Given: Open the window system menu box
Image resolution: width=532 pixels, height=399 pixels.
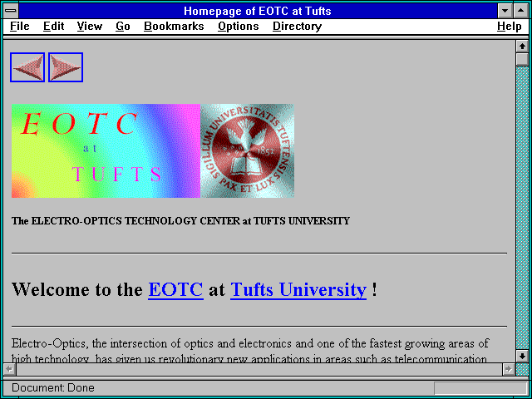Looking at the screenshot, I should (x=11, y=11).
